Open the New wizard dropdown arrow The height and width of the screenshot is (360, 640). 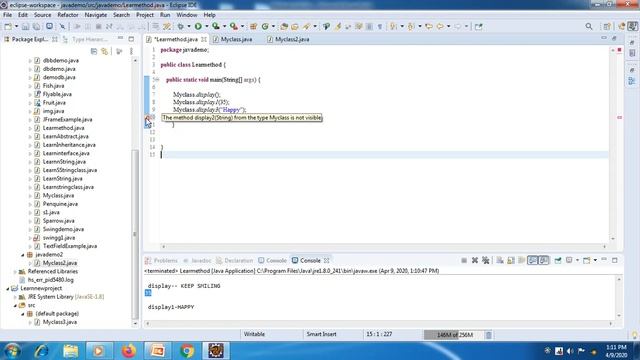click(x=16, y=26)
